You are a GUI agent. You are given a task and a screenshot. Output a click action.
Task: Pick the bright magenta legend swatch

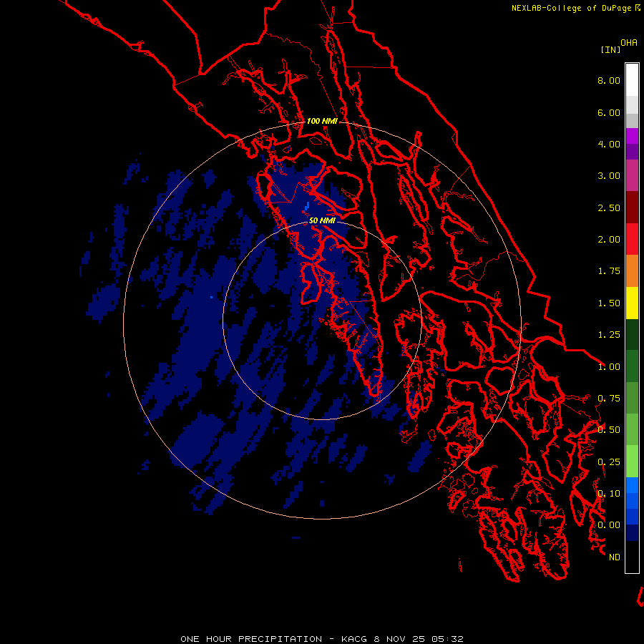click(x=632, y=136)
